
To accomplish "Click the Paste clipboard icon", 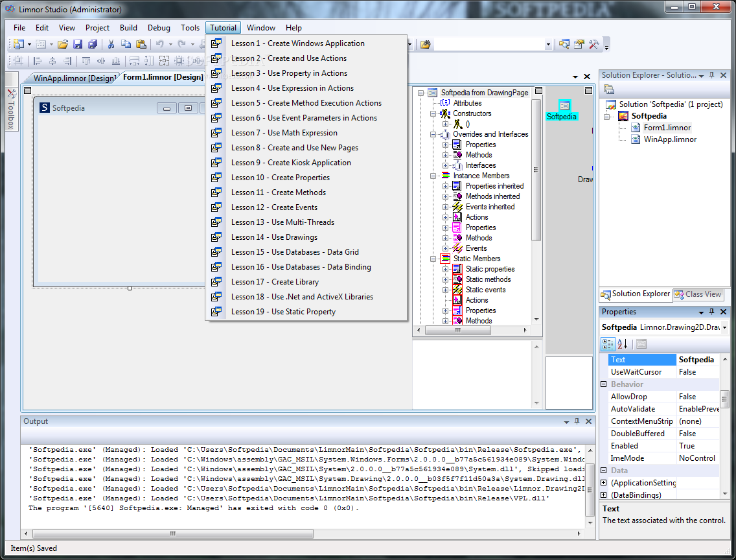I will click(141, 44).
